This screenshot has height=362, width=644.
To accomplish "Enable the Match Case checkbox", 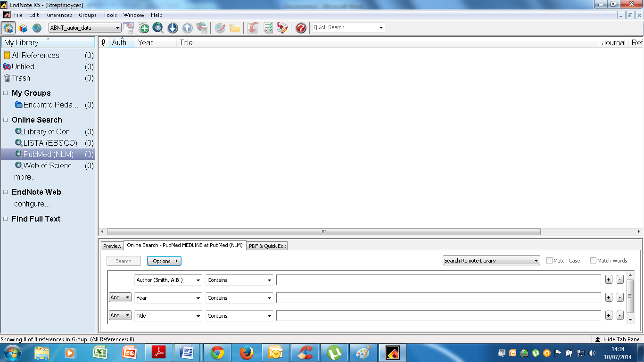I will tap(549, 261).
